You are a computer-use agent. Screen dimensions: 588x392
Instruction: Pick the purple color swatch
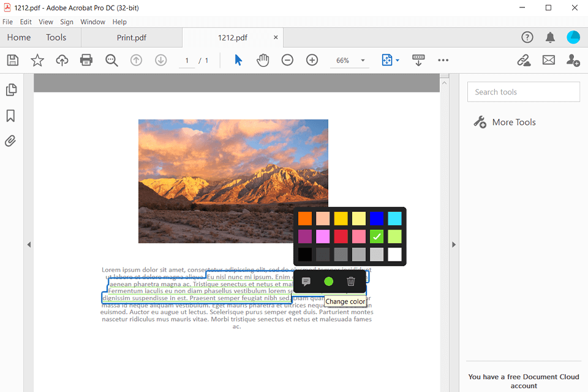click(x=305, y=236)
